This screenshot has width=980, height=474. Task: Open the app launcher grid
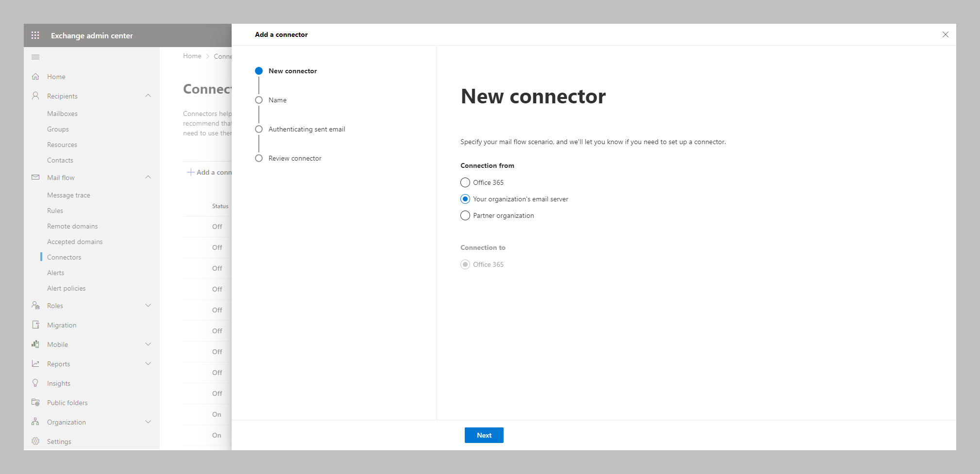(x=35, y=35)
